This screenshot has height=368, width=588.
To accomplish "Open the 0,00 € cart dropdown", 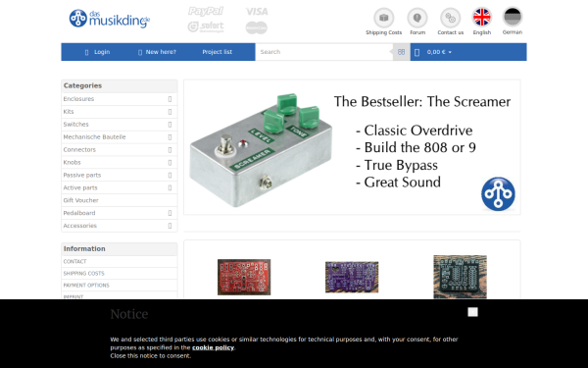I will (x=439, y=52).
